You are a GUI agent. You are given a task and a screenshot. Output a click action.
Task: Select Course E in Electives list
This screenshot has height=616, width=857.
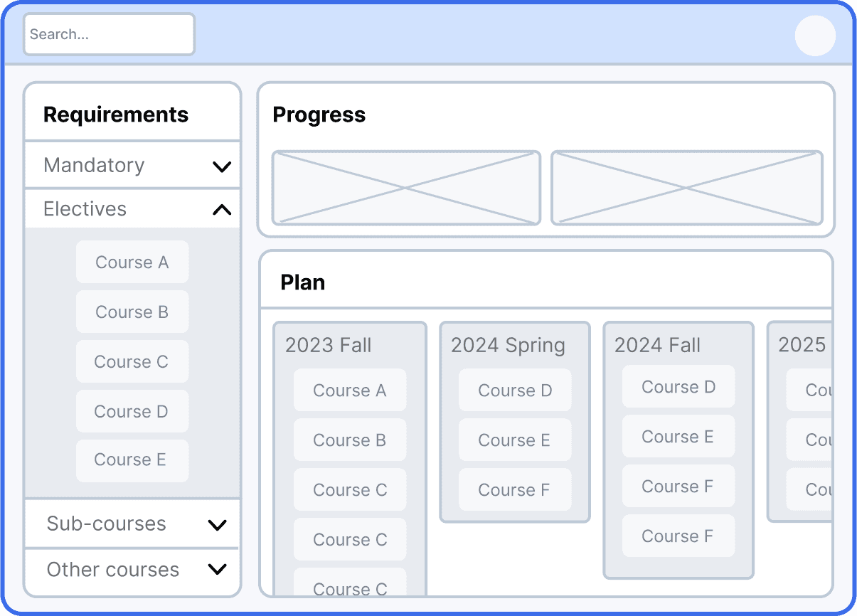pos(132,460)
